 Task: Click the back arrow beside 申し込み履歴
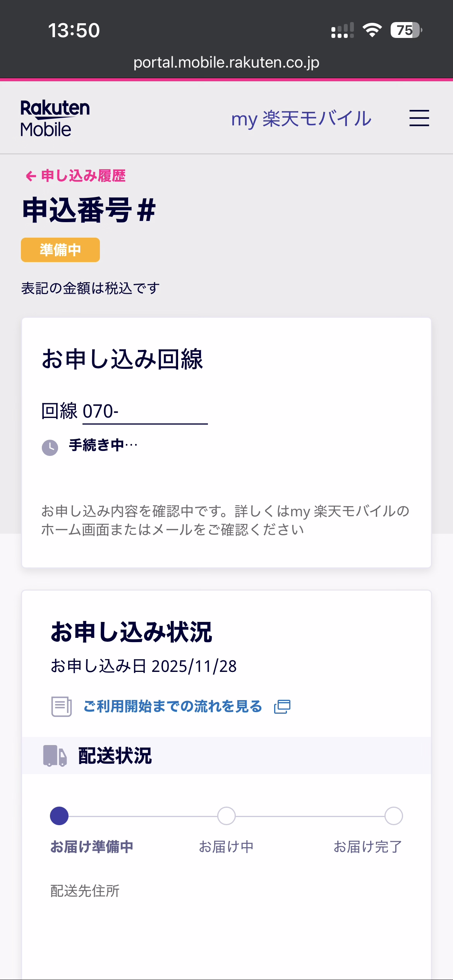tap(31, 176)
